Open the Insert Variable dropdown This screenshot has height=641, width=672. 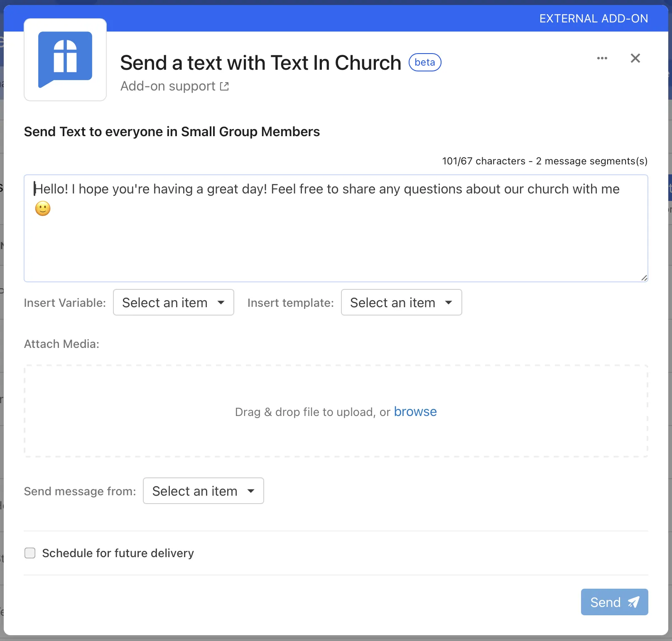point(173,302)
